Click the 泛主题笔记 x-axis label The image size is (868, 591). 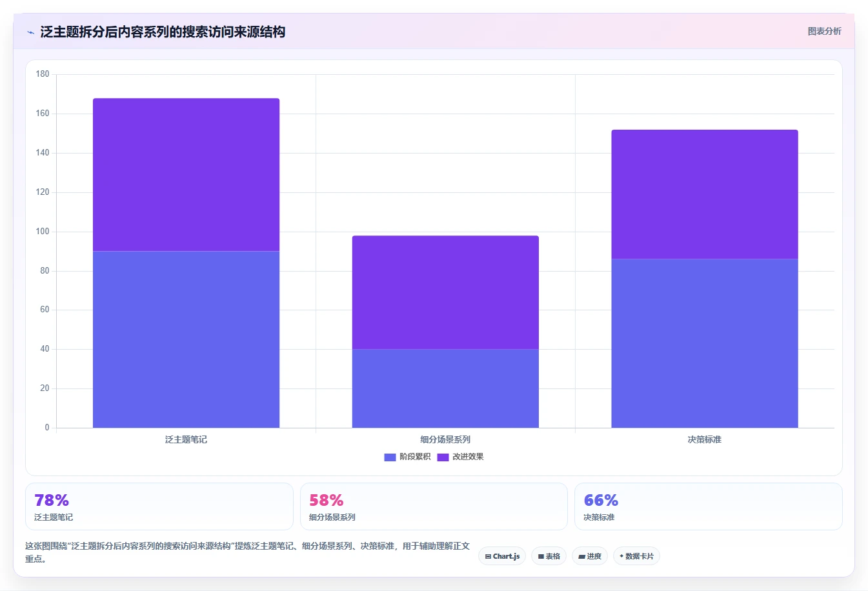[x=186, y=439]
